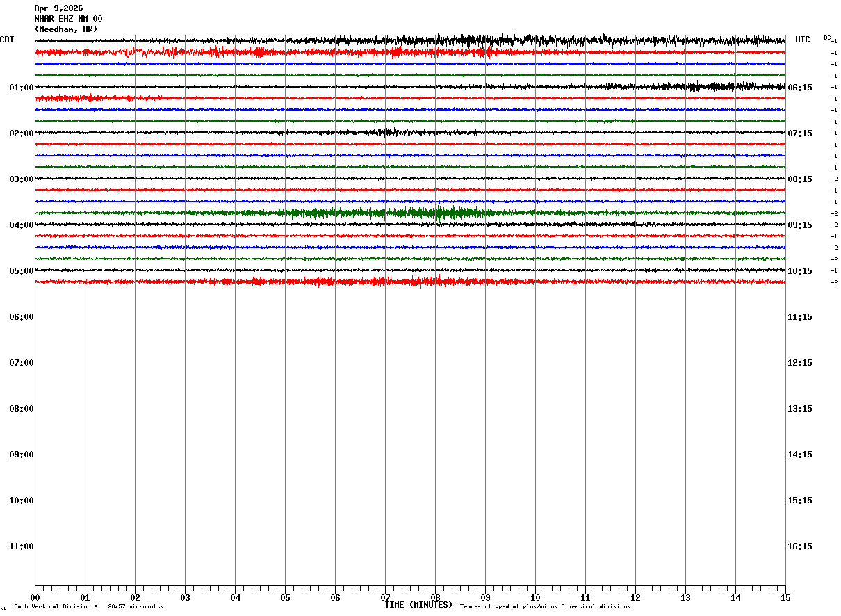Click minute '14' on the bottom axis
The height and width of the screenshot is (616, 841).
point(735,598)
